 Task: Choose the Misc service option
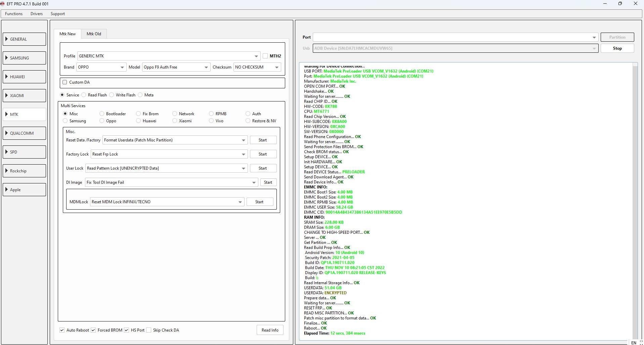click(65, 114)
